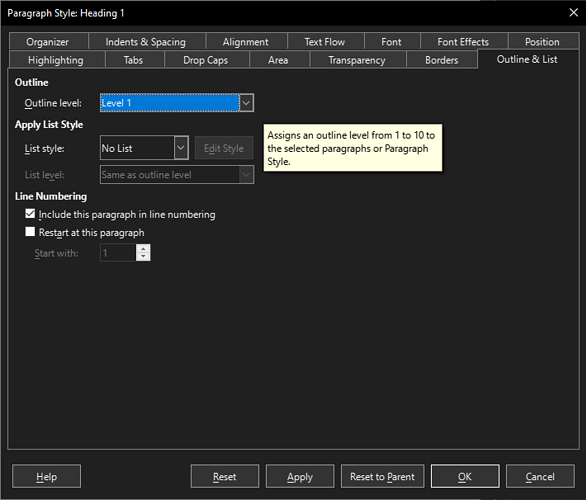Image resolution: width=586 pixels, height=500 pixels.
Task: Click the Level 1 outline combo box
Action: [x=177, y=103]
